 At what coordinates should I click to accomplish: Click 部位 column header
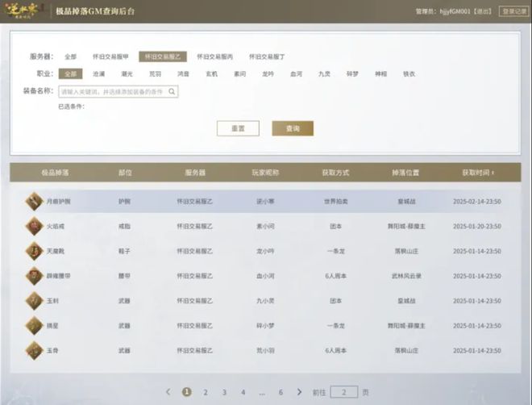coord(125,173)
